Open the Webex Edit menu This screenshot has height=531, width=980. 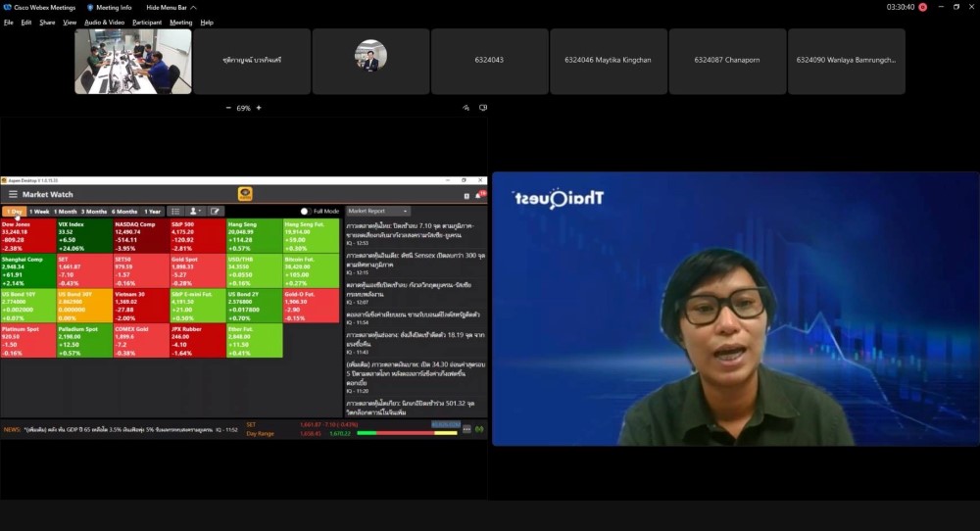(26, 23)
